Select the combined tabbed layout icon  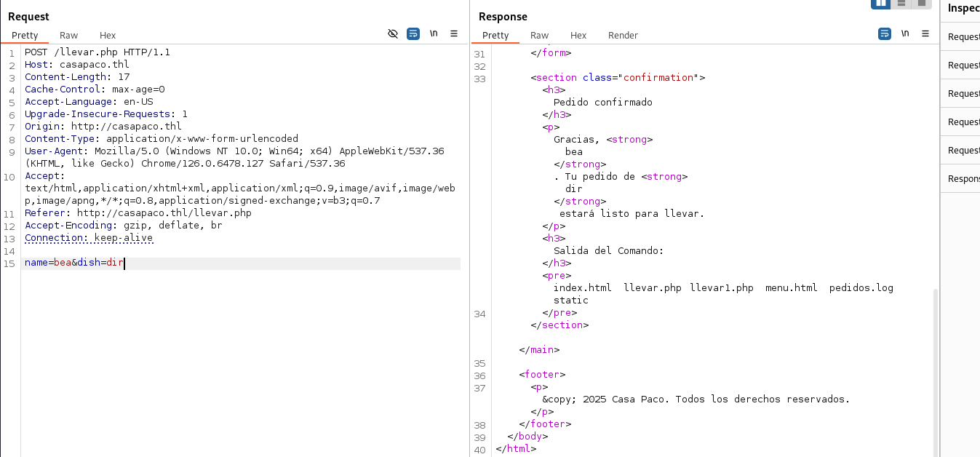click(x=922, y=3)
